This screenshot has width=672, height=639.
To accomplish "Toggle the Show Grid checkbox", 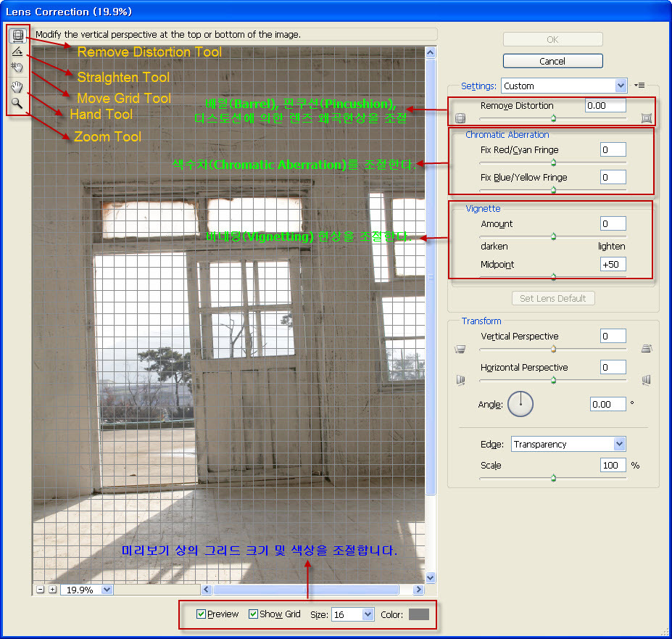I will pos(253,614).
